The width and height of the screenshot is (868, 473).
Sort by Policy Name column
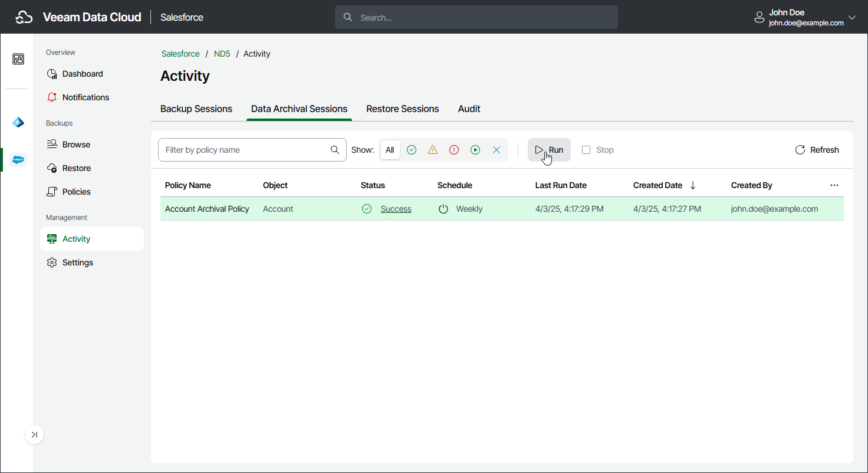click(188, 185)
